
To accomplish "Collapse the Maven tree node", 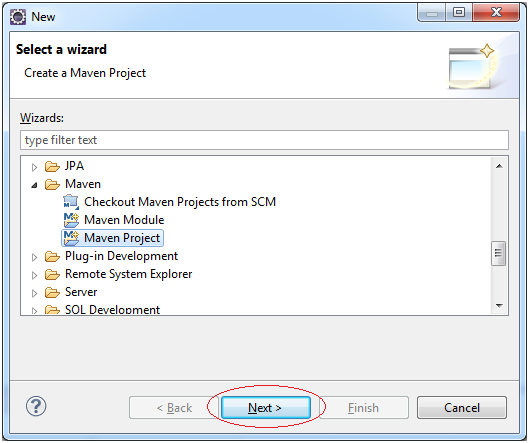I will 34,185.
